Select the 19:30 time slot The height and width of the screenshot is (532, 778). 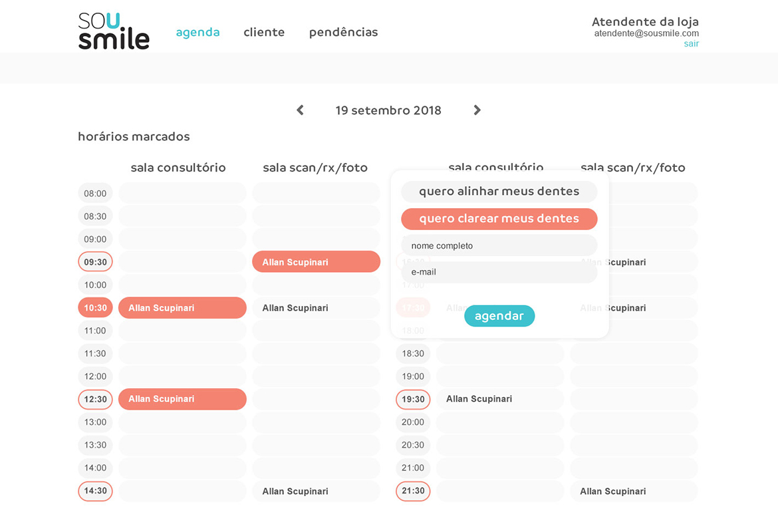click(x=413, y=399)
